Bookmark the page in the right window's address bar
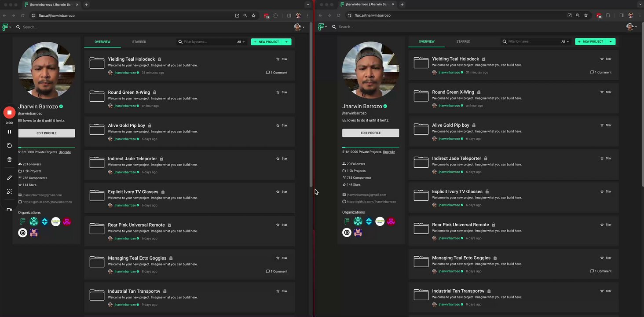The width and height of the screenshot is (644, 317). pyautogui.click(x=586, y=15)
